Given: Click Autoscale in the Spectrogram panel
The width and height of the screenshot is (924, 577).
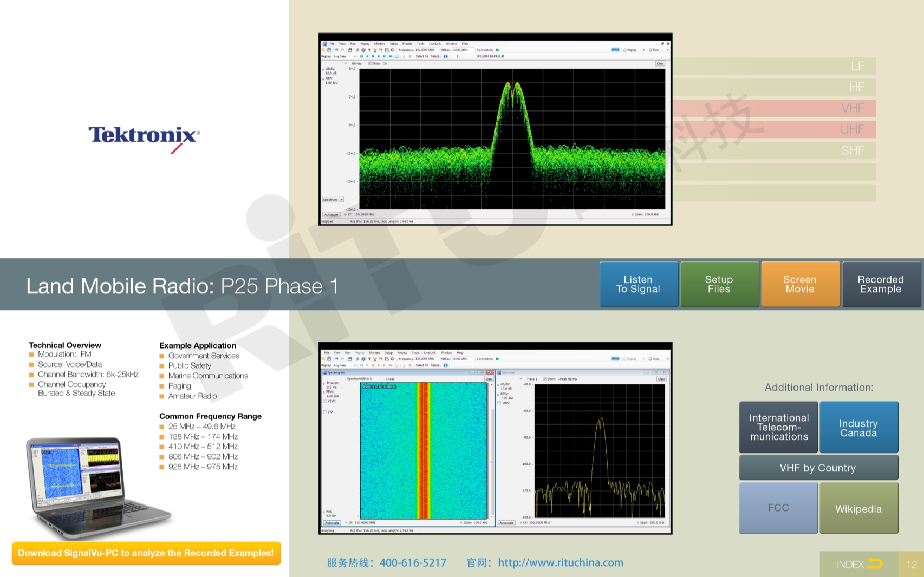Looking at the screenshot, I should pos(331,523).
